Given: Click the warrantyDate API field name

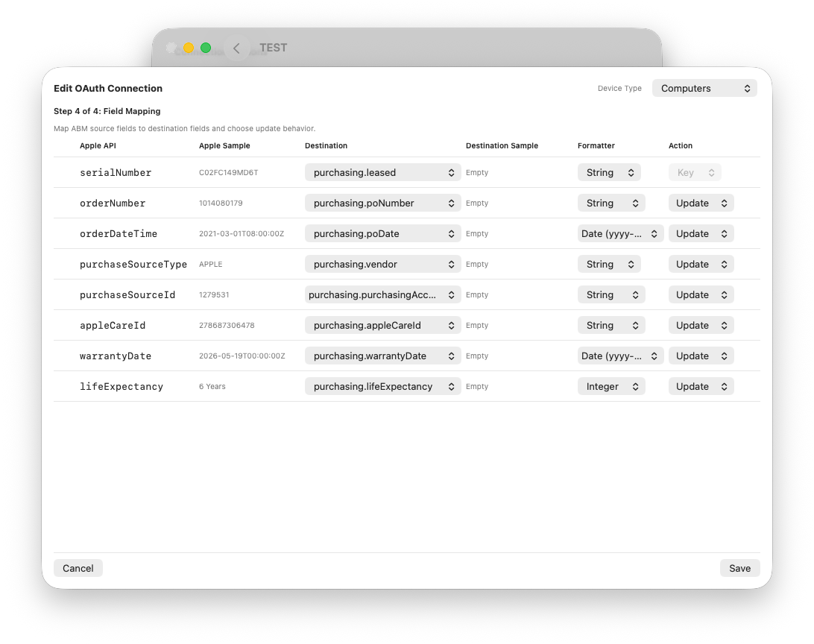Looking at the screenshot, I should (x=116, y=356).
